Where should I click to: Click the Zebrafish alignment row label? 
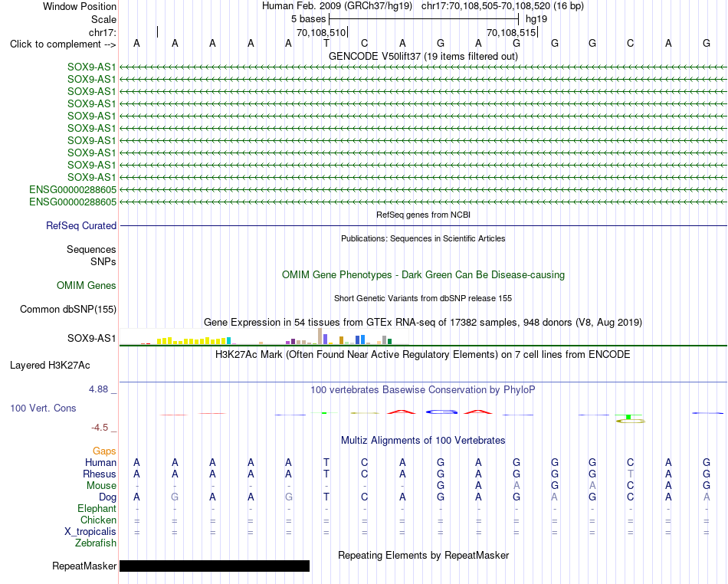coord(96,543)
